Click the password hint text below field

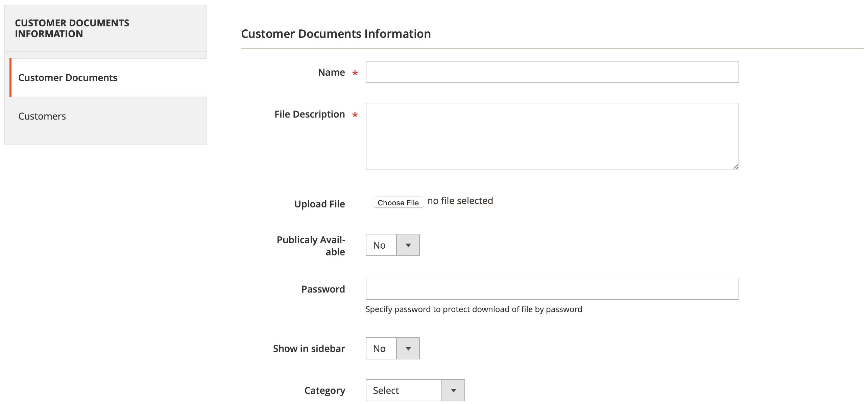click(x=474, y=309)
